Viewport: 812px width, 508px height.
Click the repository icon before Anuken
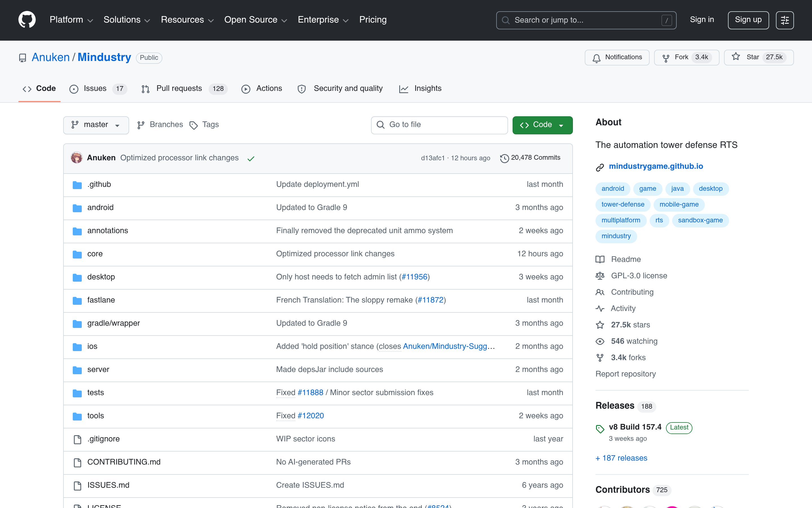(x=23, y=58)
